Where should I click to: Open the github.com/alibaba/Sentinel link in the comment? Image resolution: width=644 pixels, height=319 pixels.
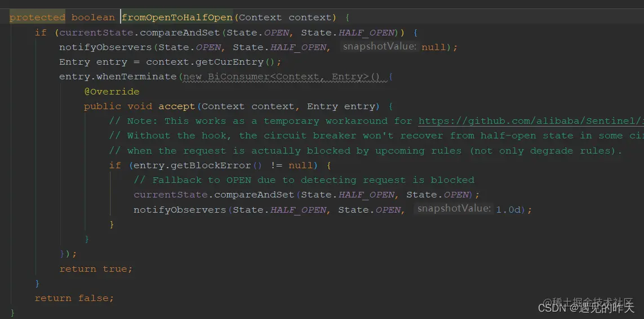(x=531, y=121)
